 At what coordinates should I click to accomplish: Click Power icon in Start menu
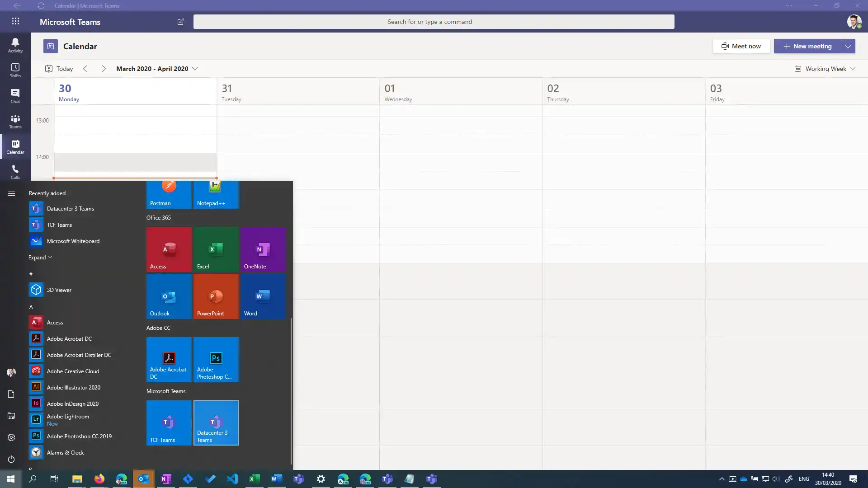[11, 459]
